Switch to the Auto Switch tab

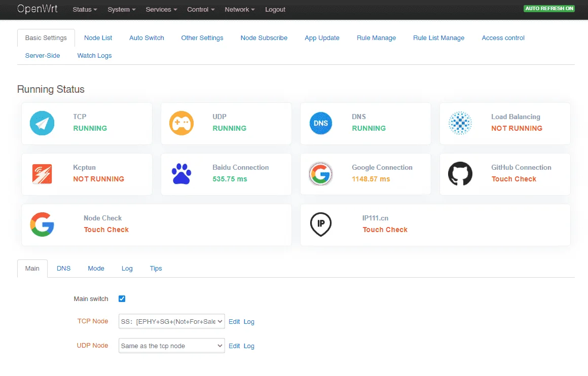pyautogui.click(x=146, y=38)
